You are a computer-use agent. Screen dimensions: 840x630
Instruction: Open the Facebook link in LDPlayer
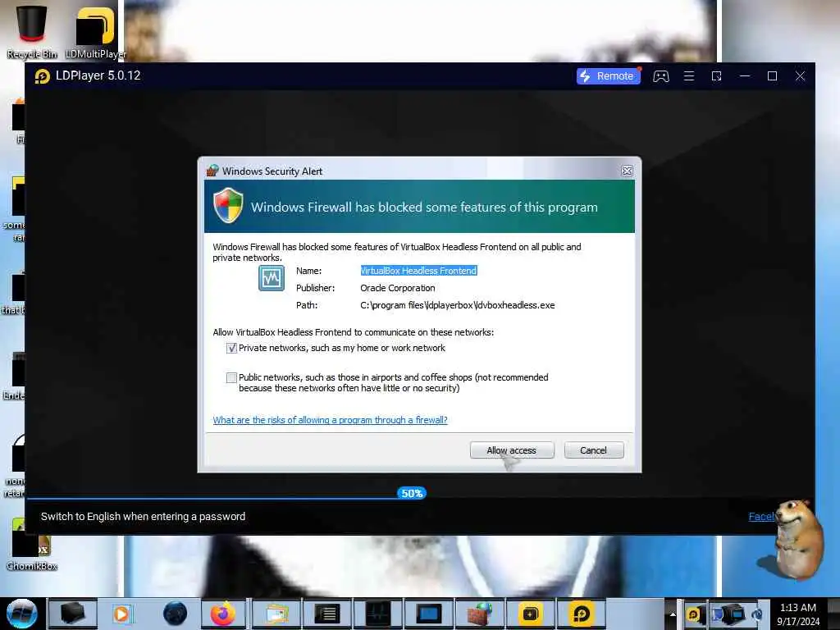(x=762, y=517)
